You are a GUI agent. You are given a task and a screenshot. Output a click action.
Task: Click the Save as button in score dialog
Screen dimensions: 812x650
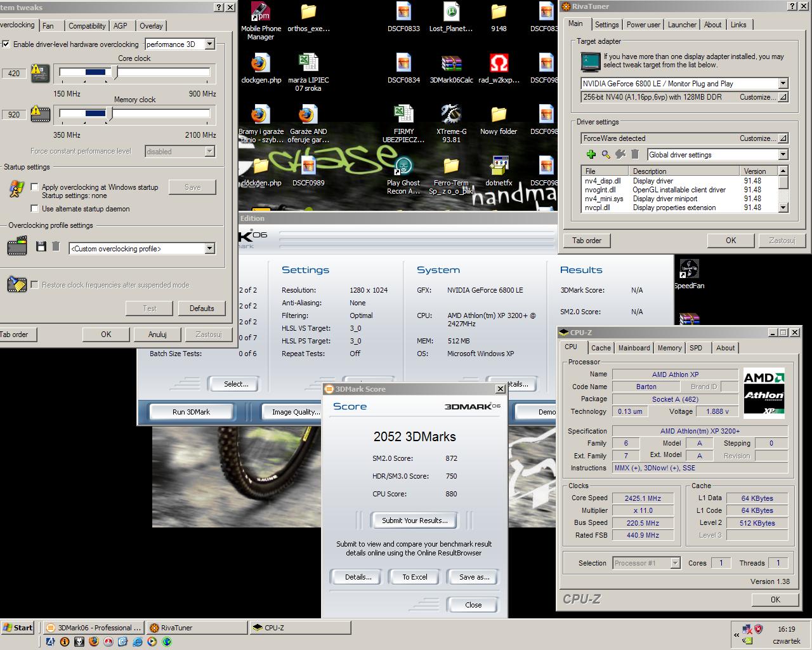(474, 577)
